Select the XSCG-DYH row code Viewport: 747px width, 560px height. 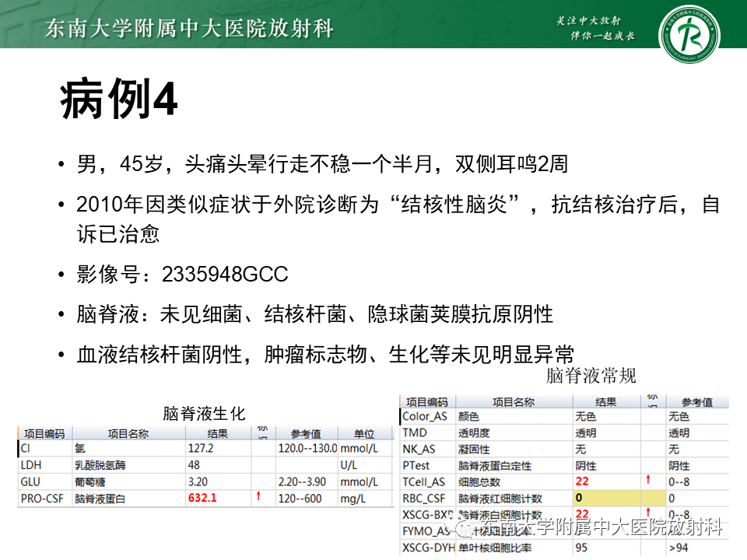(x=429, y=548)
